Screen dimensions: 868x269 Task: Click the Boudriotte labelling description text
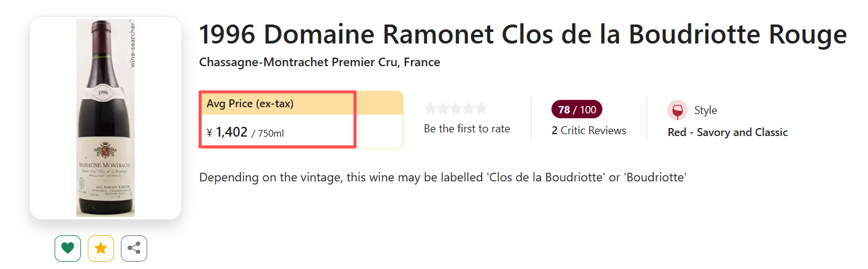pyautogui.click(x=442, y=178)
